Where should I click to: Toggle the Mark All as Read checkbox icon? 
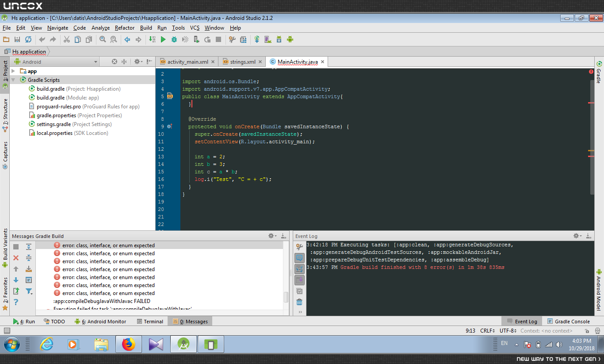(299, 291)
